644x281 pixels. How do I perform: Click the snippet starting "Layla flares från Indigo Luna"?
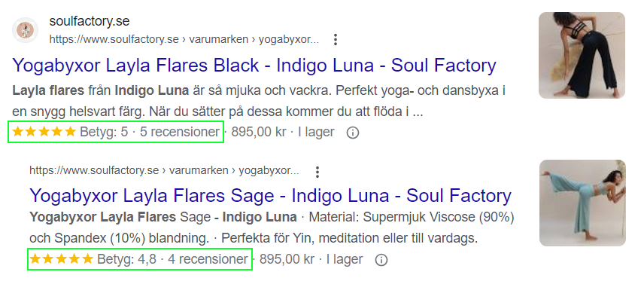[259, 101]
